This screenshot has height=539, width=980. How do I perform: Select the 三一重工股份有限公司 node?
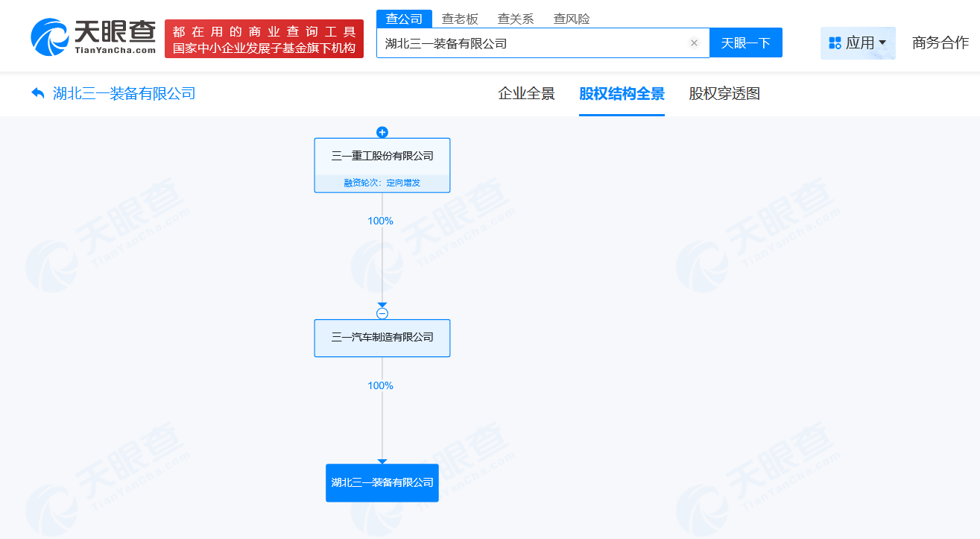382,157
